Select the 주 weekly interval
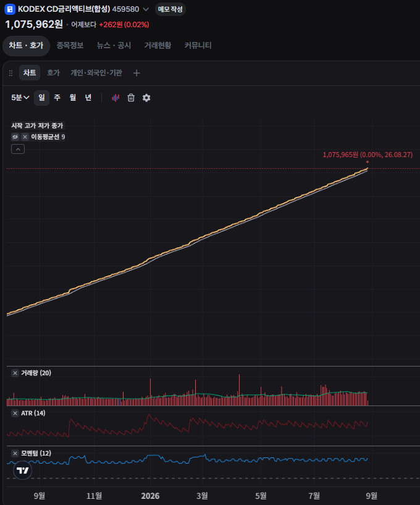The height and width of the screenshot is (505, 420). pos(57,98)
